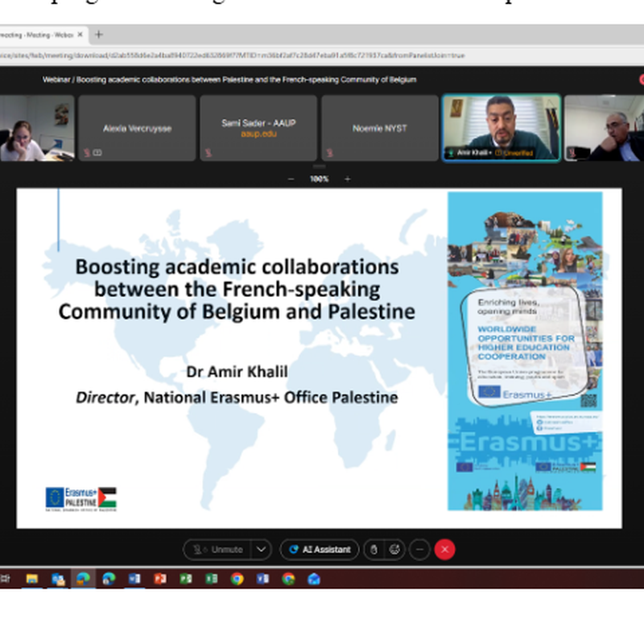Select Alexia Vercruysse participant tile
This screenshot has width=644, height=644.
pos(137,129)
